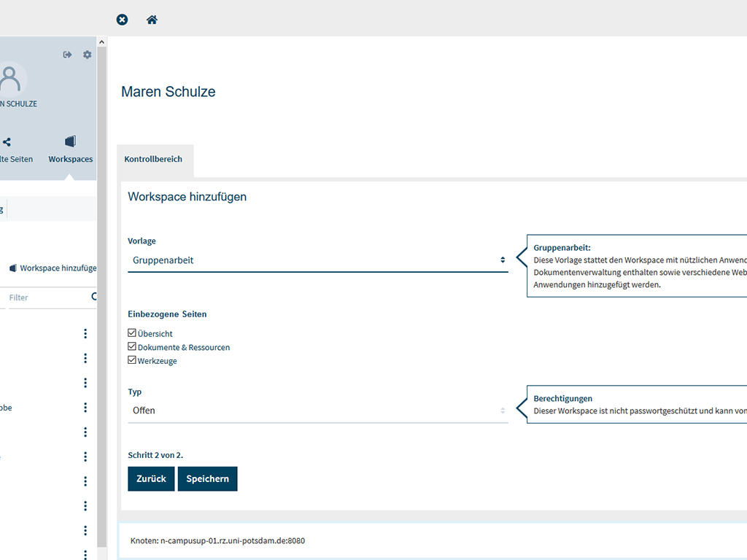Toggle the Dokumente & Ressourcen checkbox
The image size is (747, 560).
tap(132, 347)
